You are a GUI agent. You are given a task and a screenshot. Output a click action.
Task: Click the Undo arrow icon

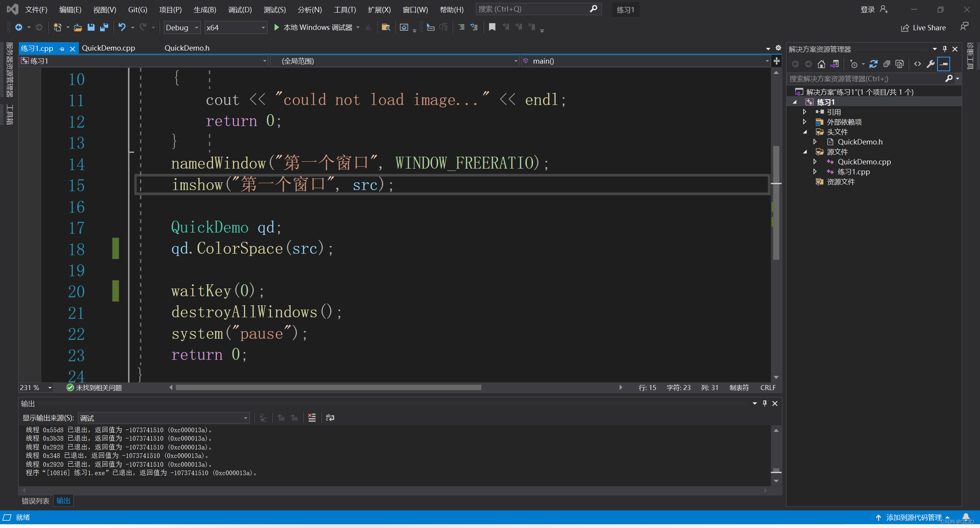[x=122, y=27]
